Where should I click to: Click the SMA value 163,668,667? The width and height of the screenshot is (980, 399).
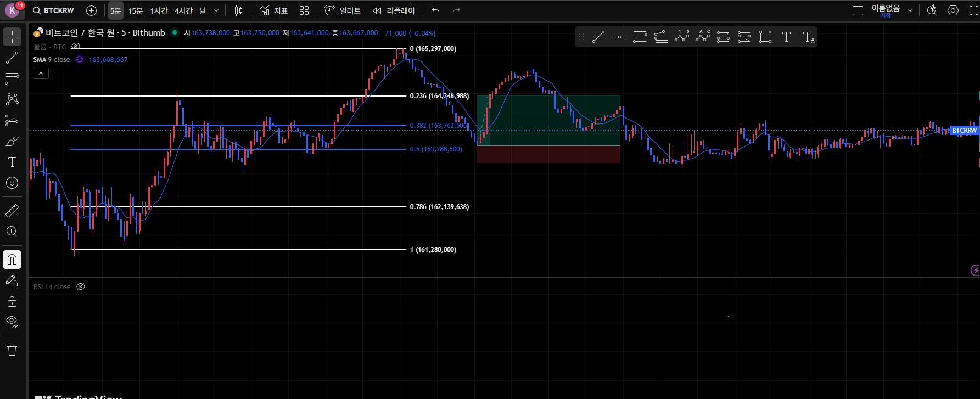[108, 59]
